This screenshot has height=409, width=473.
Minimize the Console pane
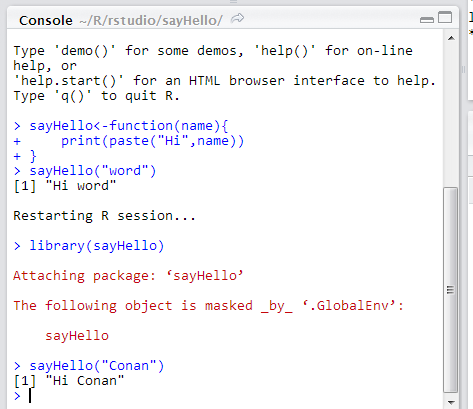point(427,20)
